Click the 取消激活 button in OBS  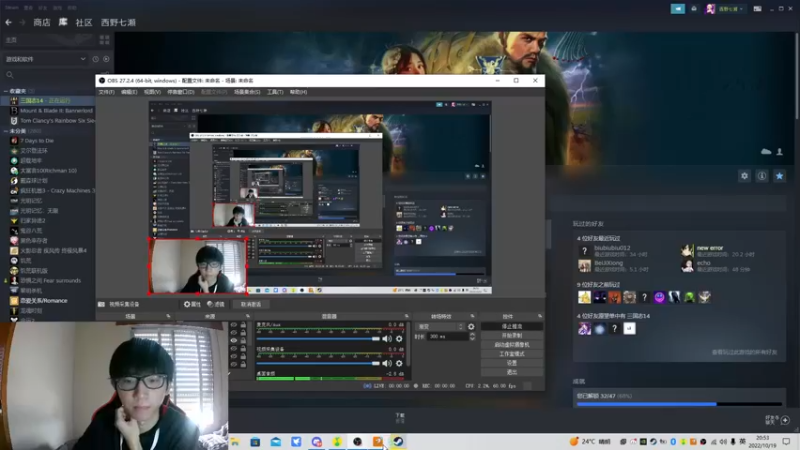[251, 304]
